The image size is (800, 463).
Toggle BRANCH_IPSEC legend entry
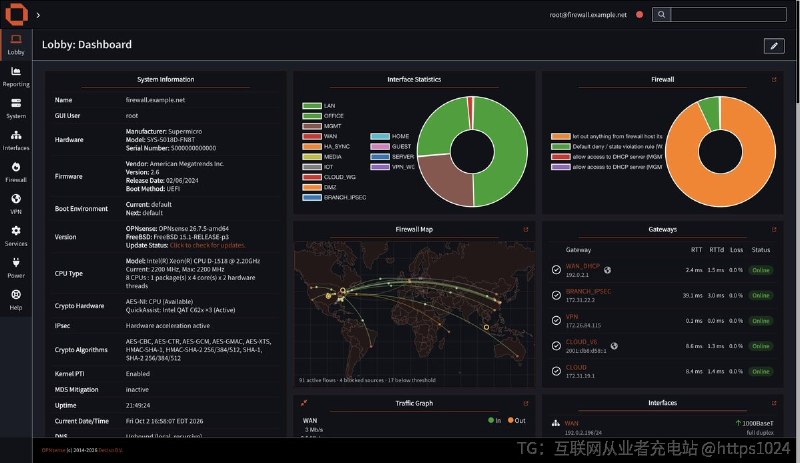point(334,198)
